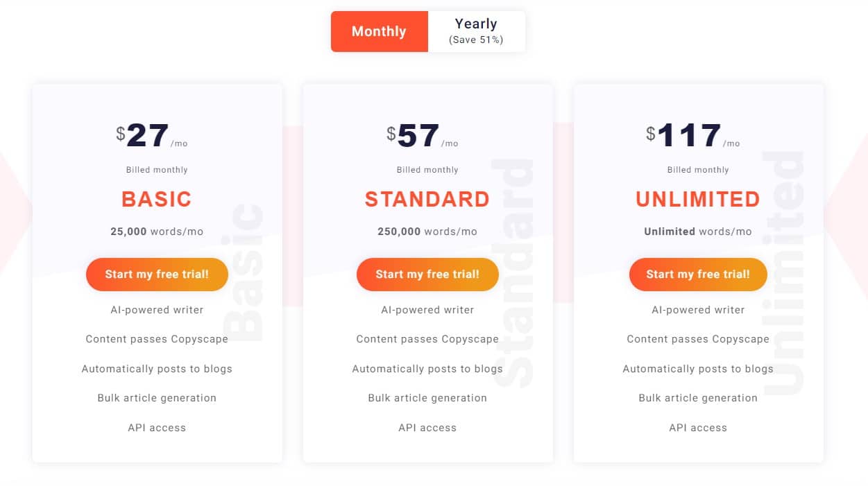Start free trial for the Basic plan
The image size is (868, 486).
(157, 275)
